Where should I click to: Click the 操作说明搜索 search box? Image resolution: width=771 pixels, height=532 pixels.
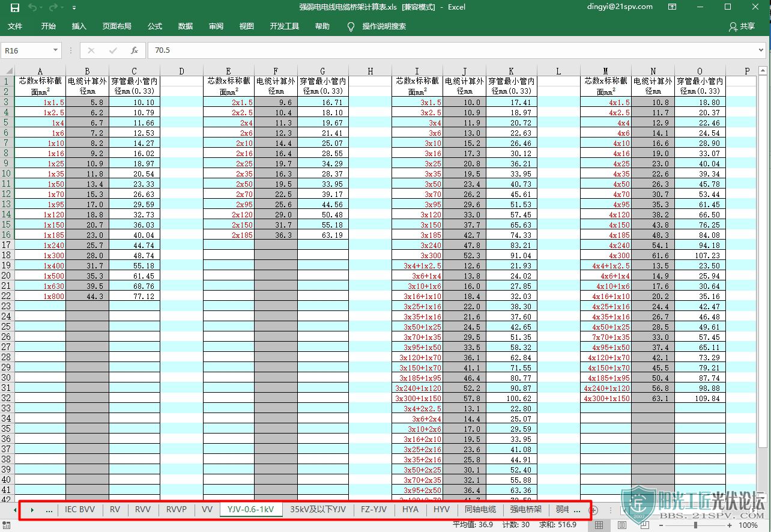click(384, 26)
